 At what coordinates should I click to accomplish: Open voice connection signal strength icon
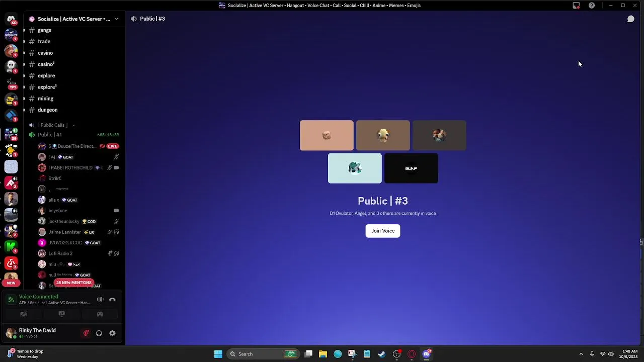pos(11,300)
